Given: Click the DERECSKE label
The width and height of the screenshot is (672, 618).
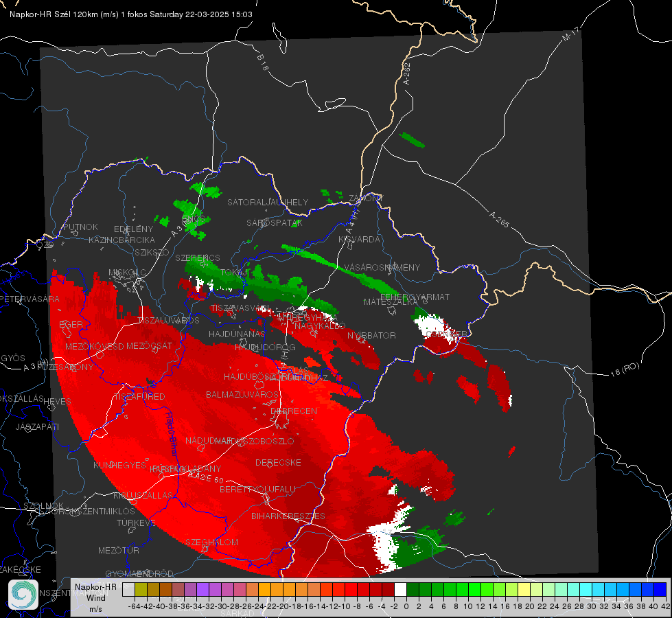Looking at the screenshot, I should coord(278,463).
